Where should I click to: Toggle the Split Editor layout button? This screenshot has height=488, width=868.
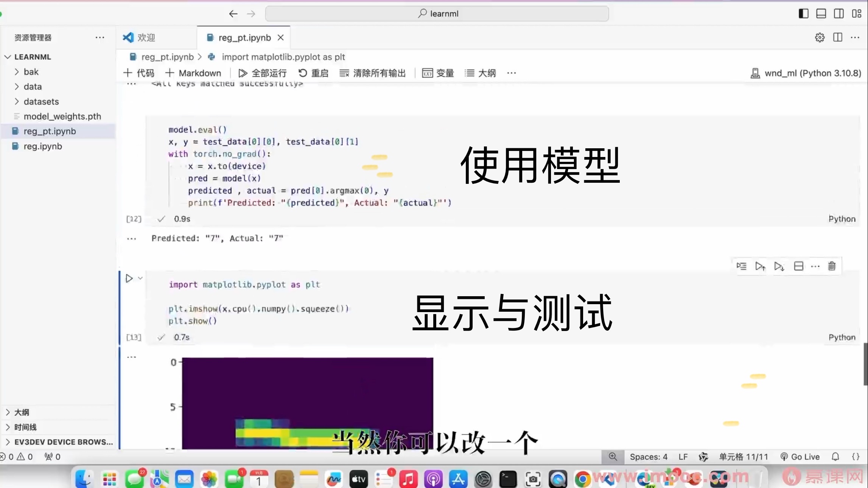[837, 37]
